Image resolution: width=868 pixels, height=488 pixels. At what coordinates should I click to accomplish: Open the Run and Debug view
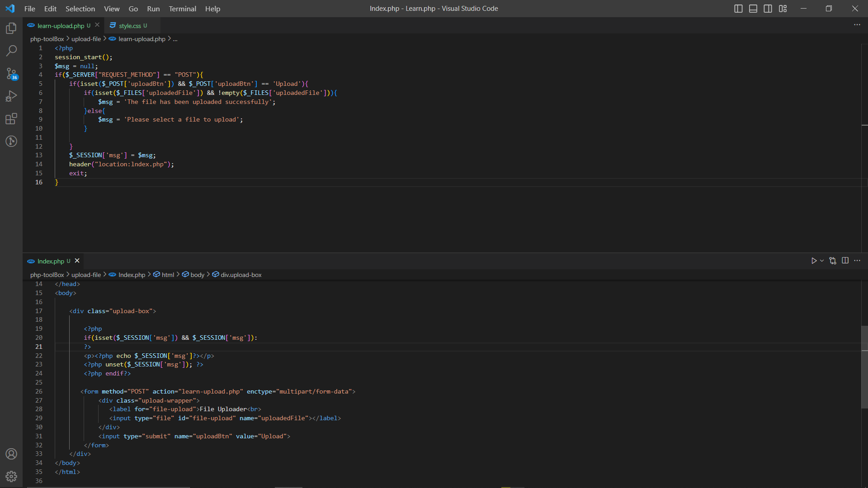(11, 96)
